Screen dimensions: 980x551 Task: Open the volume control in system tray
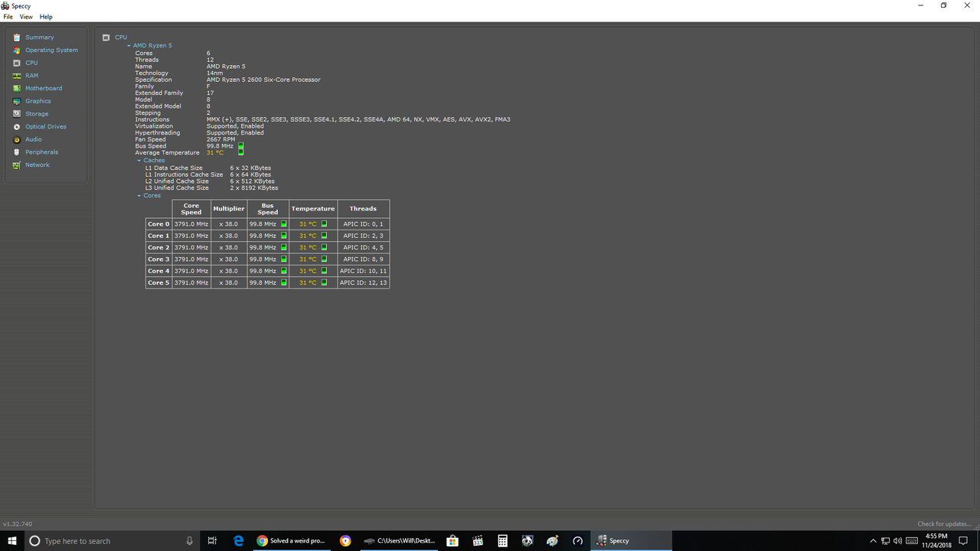point(897,541)
